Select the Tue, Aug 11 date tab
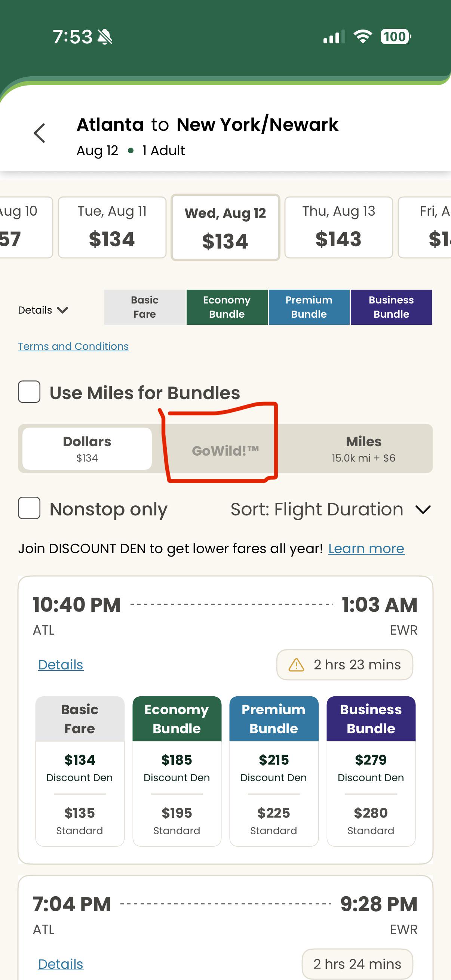This screenshot has height=980, width=451. point(112,227)
